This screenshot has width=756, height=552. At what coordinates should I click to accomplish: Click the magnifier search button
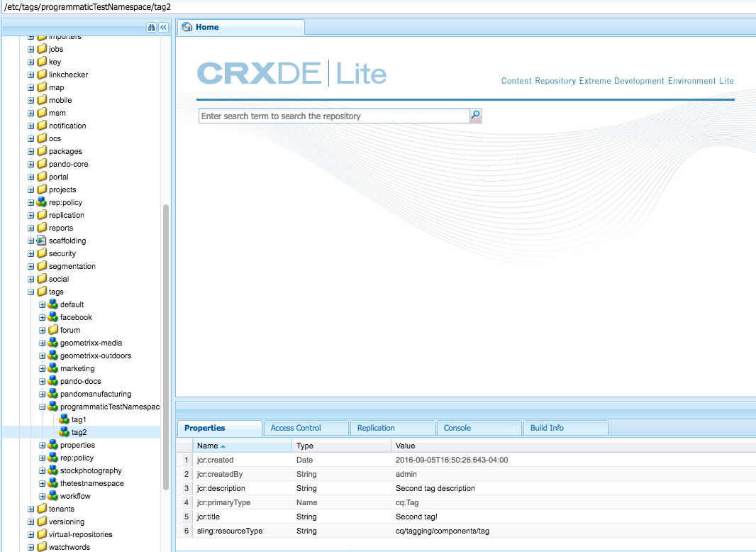(475, 116)
